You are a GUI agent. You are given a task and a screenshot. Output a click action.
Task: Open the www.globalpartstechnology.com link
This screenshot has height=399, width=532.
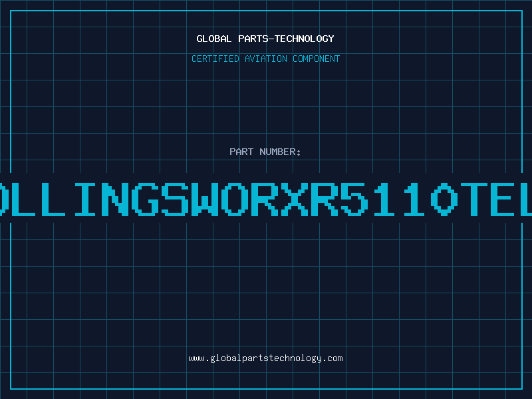click(x=265, y=358)
